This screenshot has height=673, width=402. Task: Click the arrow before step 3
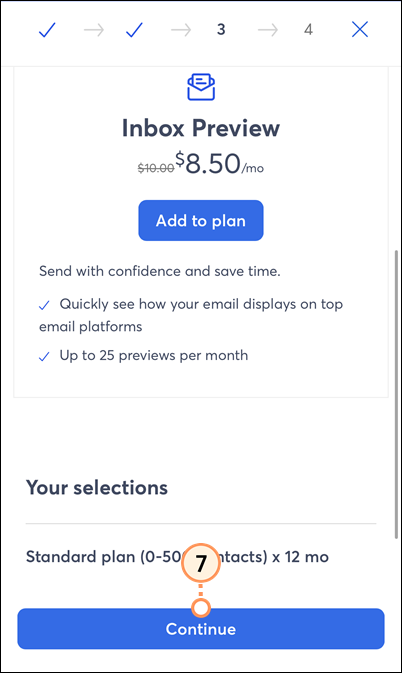tap(181, 30)
